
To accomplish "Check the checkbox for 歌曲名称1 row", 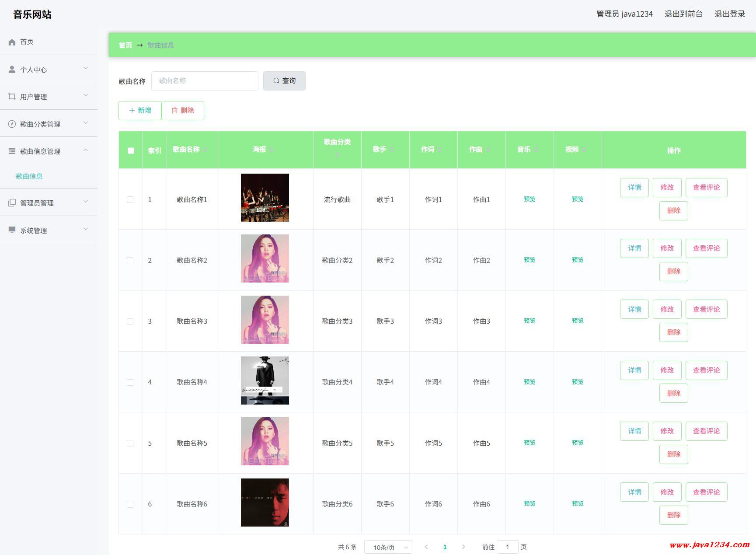I will (130, 200).
